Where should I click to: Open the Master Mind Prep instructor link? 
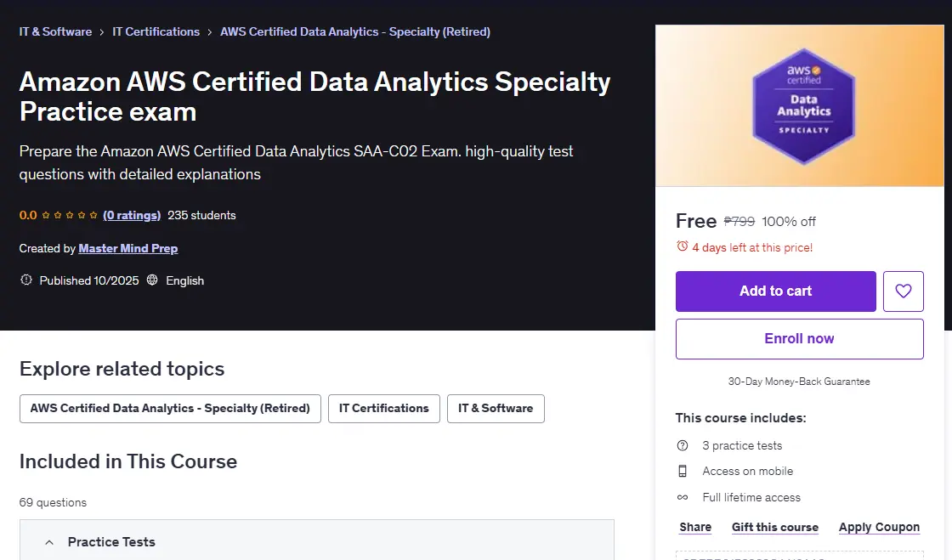tap(128, 248)
